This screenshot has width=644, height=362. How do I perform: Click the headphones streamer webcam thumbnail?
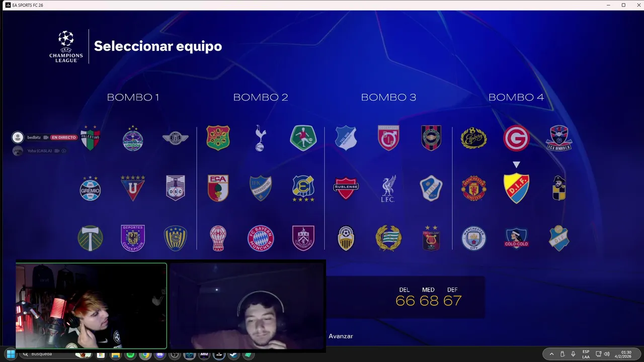click(247, 306)
